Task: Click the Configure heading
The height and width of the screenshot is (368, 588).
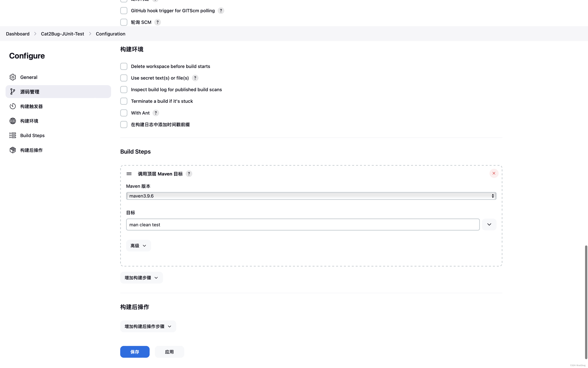Action: coord(27,56)
